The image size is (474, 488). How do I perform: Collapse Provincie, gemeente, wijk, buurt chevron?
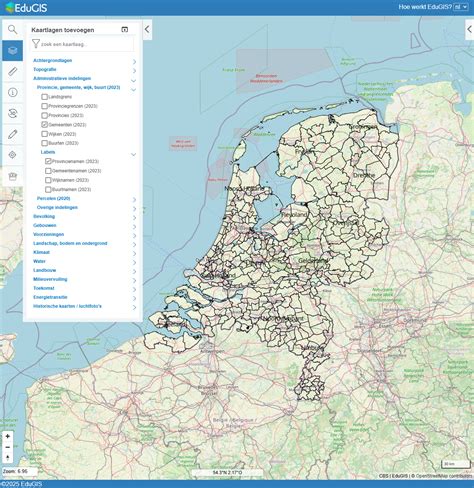133,89
